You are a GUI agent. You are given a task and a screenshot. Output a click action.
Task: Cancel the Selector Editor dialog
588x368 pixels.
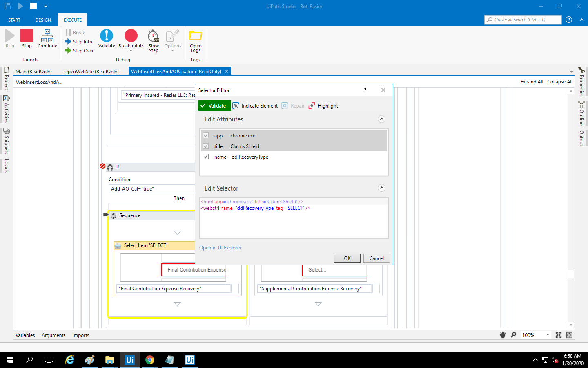pyautogui.click(x=376, y=258)
